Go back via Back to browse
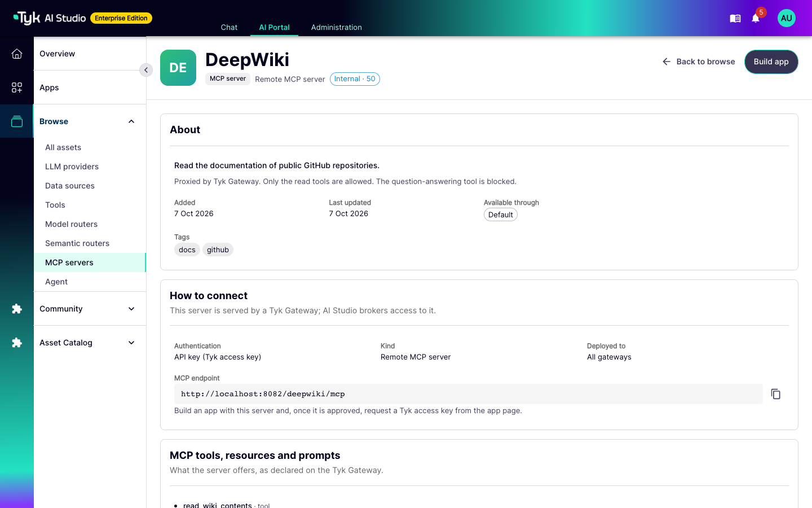The image size is (812, 508). 699,62
